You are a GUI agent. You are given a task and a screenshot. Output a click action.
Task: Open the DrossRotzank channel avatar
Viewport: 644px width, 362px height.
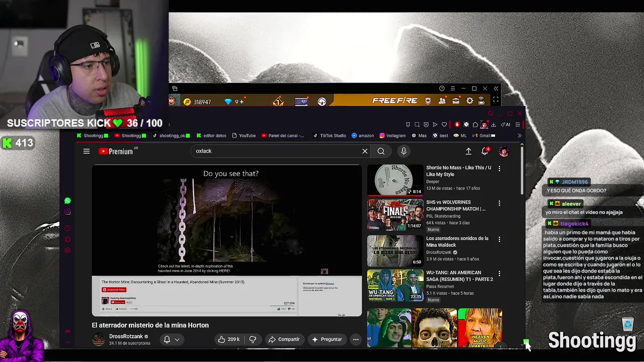(99, 339)
